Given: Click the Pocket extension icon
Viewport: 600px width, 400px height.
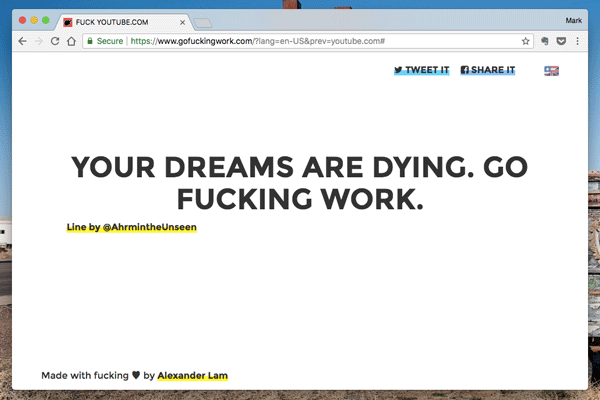Looking at the screenshot, I should [560, 41].
